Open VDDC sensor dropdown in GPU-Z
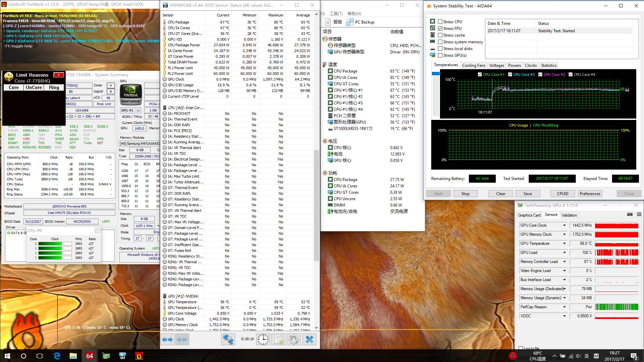 point(564,316)
